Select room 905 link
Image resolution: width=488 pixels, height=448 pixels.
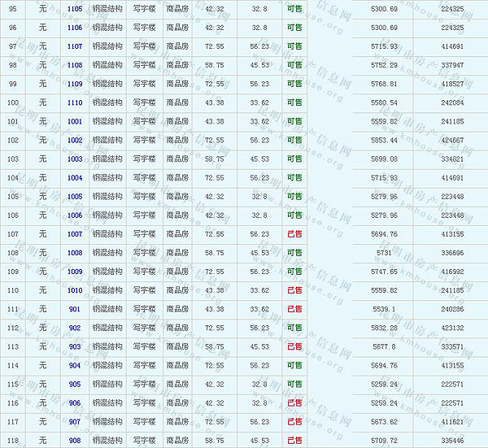click(75, 384)
